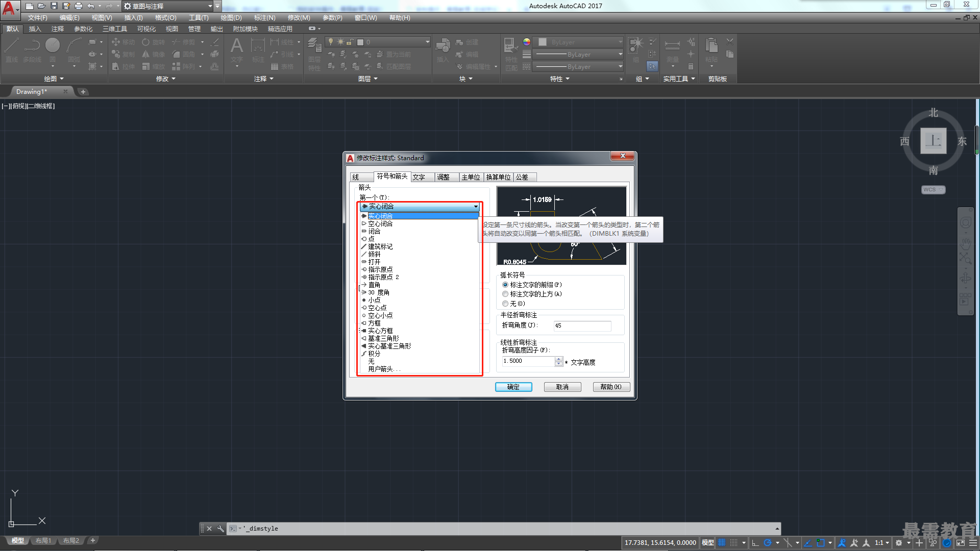Toggle the grid display in status bar
This screenshot has width=980, height=551.
tap(722, 543)
